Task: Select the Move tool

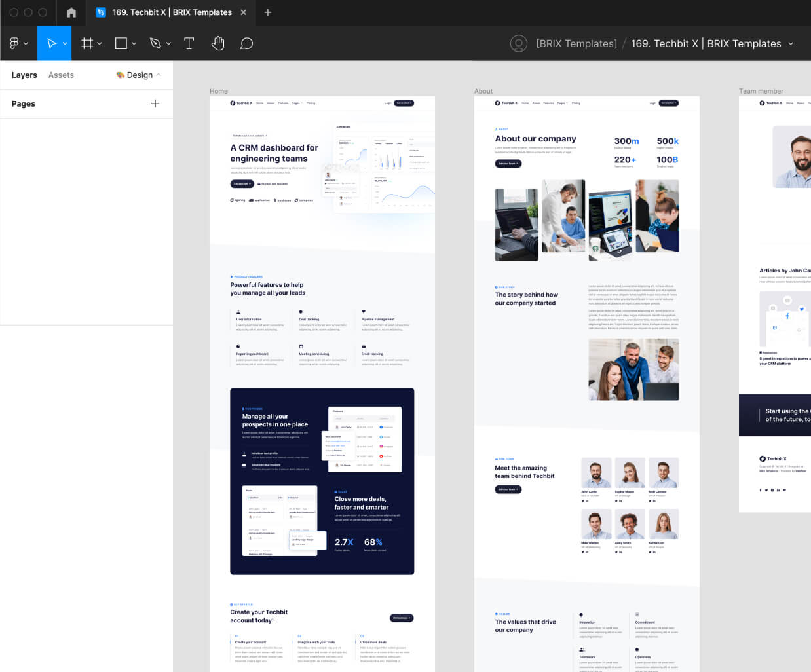Action: (x=50, y=43)
